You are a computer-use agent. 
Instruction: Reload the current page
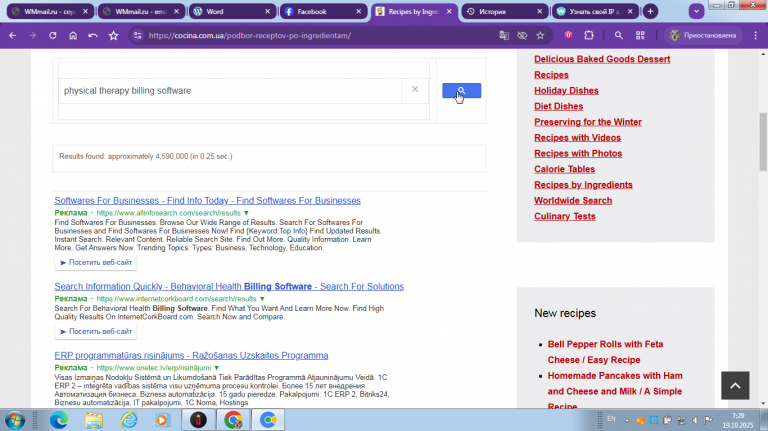click(53, 35)
